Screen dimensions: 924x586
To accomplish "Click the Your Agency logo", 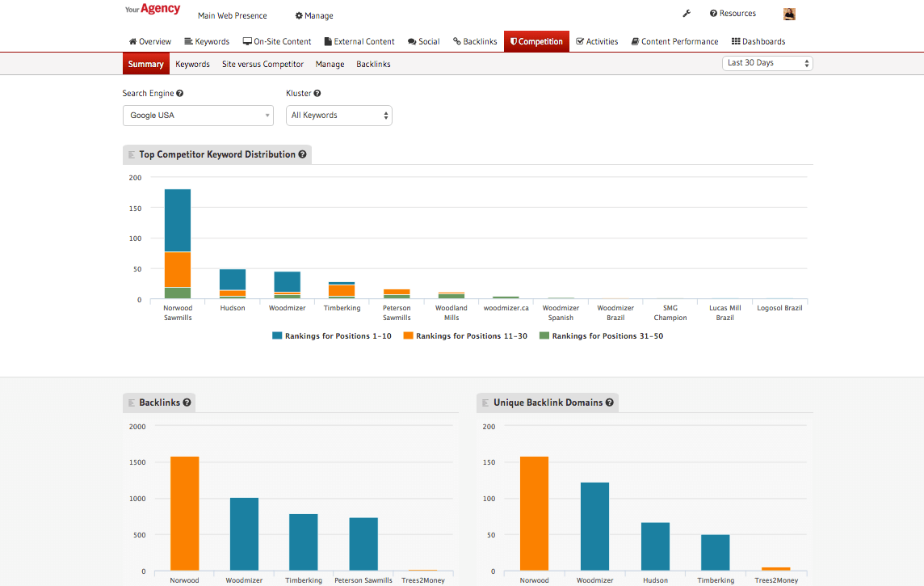I will pyautogui.click(x=153, y=9).
